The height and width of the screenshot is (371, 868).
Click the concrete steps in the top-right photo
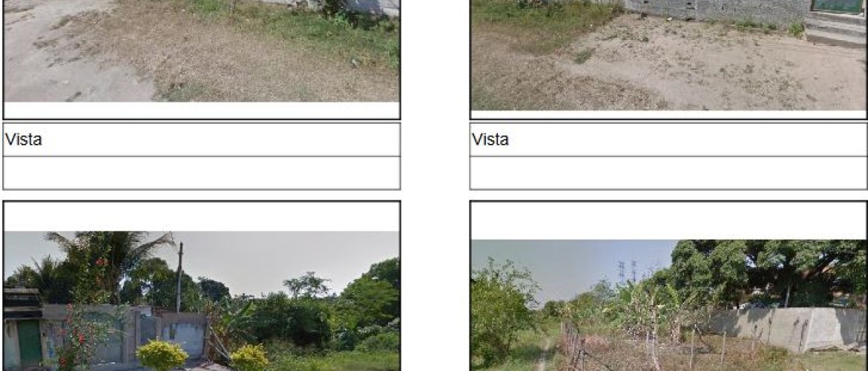836,30
